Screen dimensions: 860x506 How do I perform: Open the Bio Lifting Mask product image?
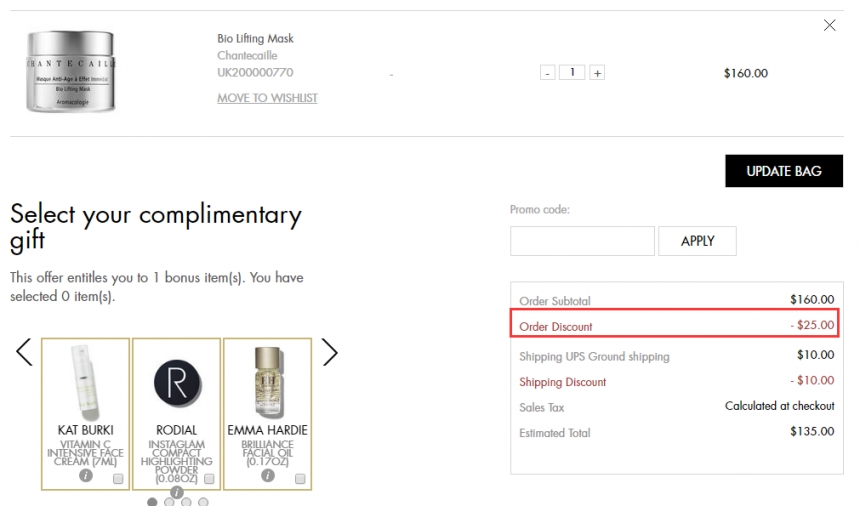[70, 72]
